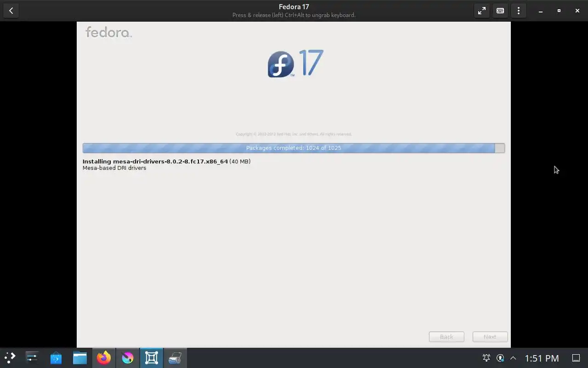Open the 1:51 PM clock
588x368 pixels.
pos(542,358)
